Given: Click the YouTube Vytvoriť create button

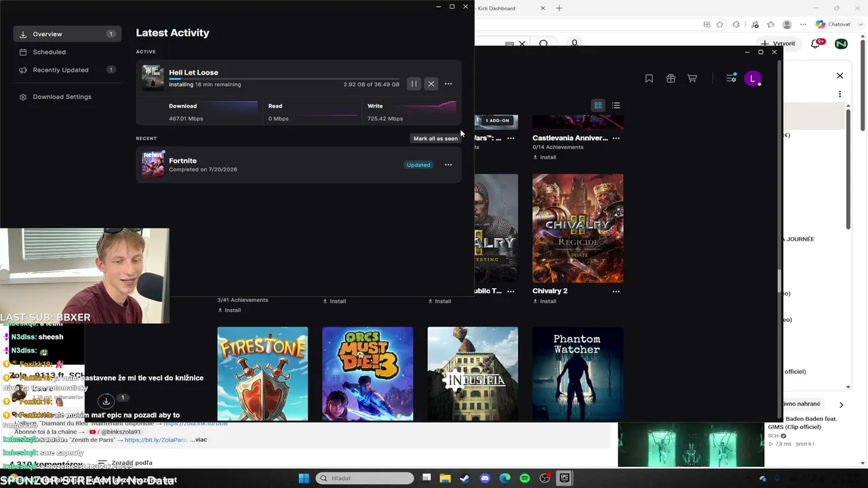Looking at the screenshot, I should (x=778, y=43).
